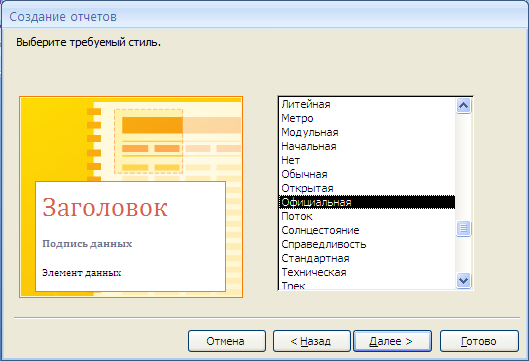
Task: Pick the Модульная style
Action: (x=367, y=132)
